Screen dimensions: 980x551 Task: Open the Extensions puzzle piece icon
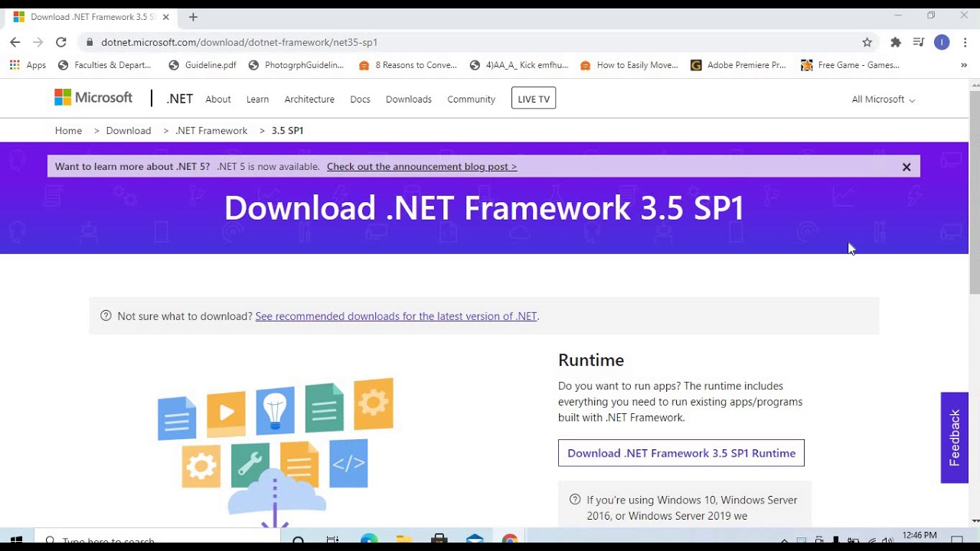point(896,42)
